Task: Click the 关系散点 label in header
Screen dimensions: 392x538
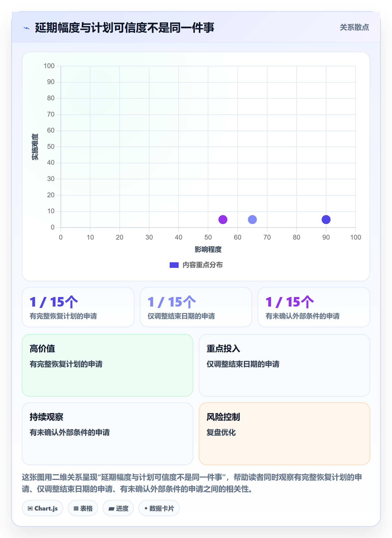Action: [x=354, y=27]
